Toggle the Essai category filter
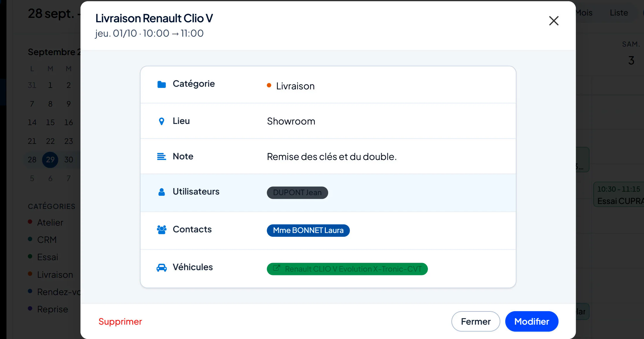Viewport: 644px width, 339px height. (x=43, y=257)
